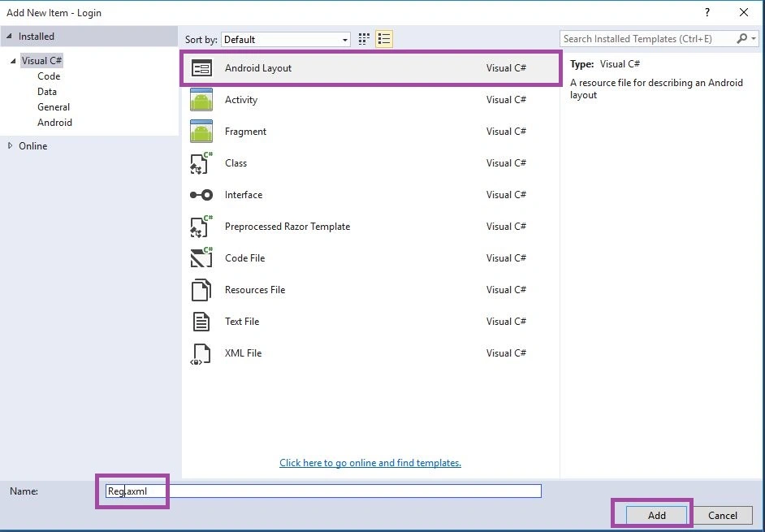Select Preprocessed Razor Template icon

[x=201, y=227]
